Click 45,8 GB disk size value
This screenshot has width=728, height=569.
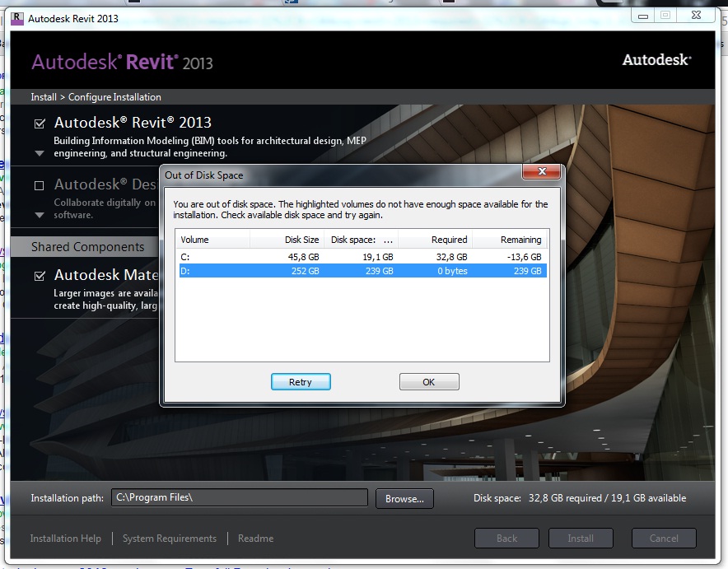tap(303, 257)
